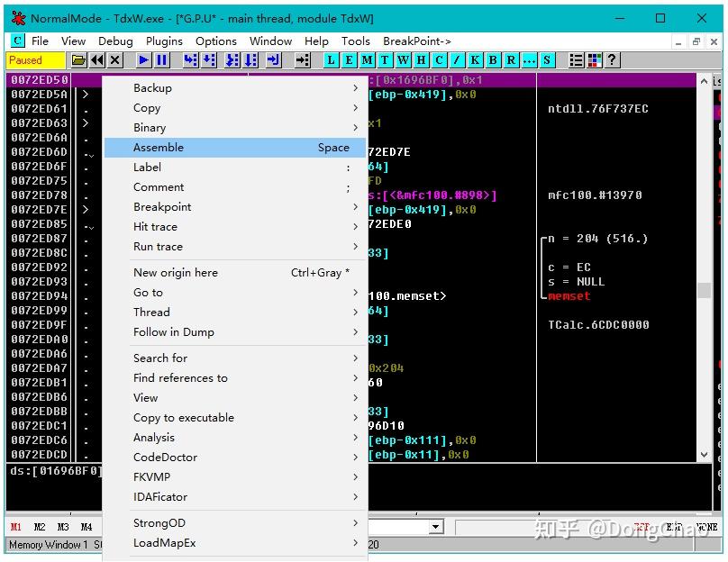
Task: Open the command bar dropdown arrow
Action: click(436, 527)
